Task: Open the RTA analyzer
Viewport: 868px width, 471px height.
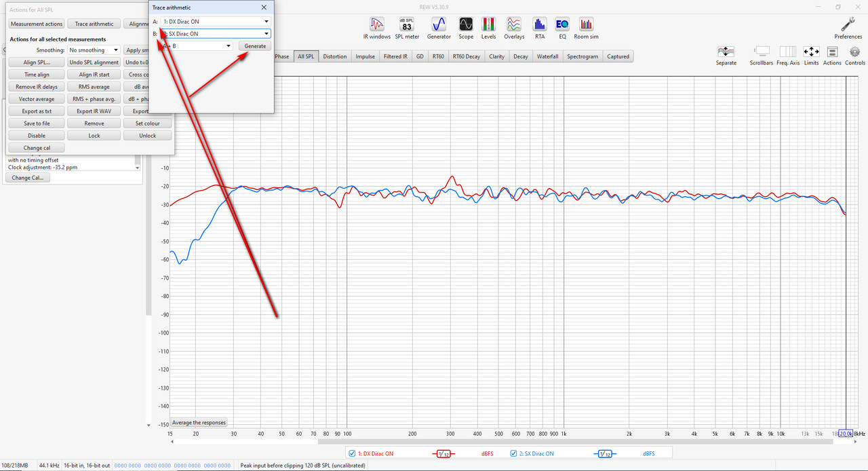Action: coord(540,28)
